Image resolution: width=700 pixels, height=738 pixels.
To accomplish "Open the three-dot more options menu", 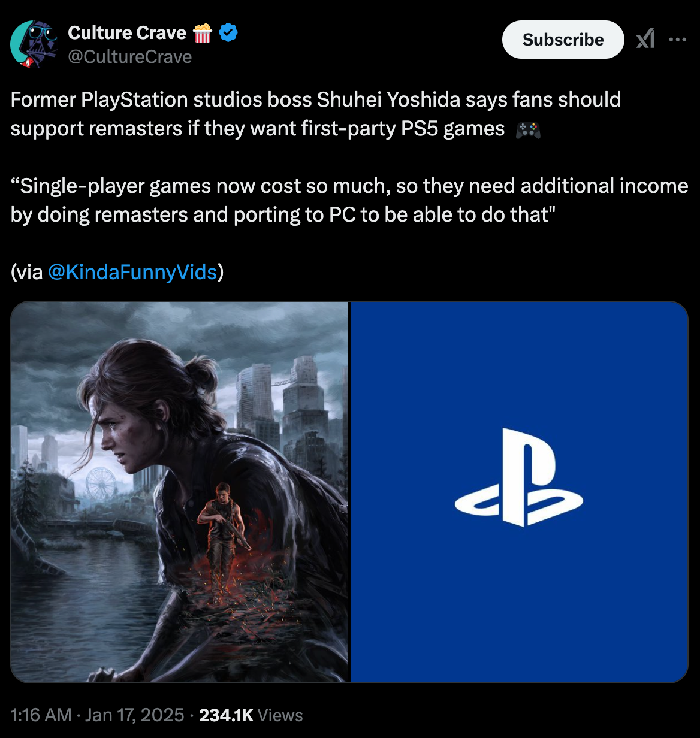I will point(677,40).
